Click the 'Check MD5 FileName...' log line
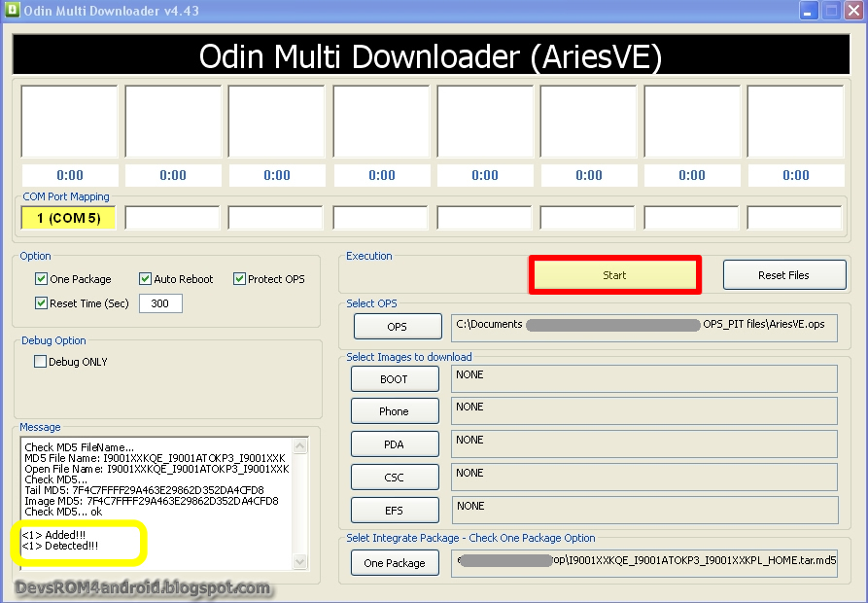This screenshot has height=603, width=868. tap(79, 447)
